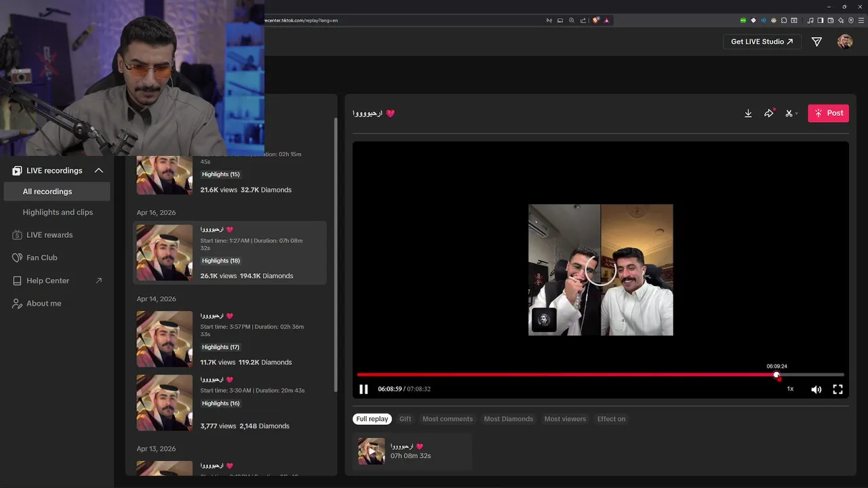Click Help Center external arrow icon
The height and width of the screenshot is (488, 868).
[99, 281]
